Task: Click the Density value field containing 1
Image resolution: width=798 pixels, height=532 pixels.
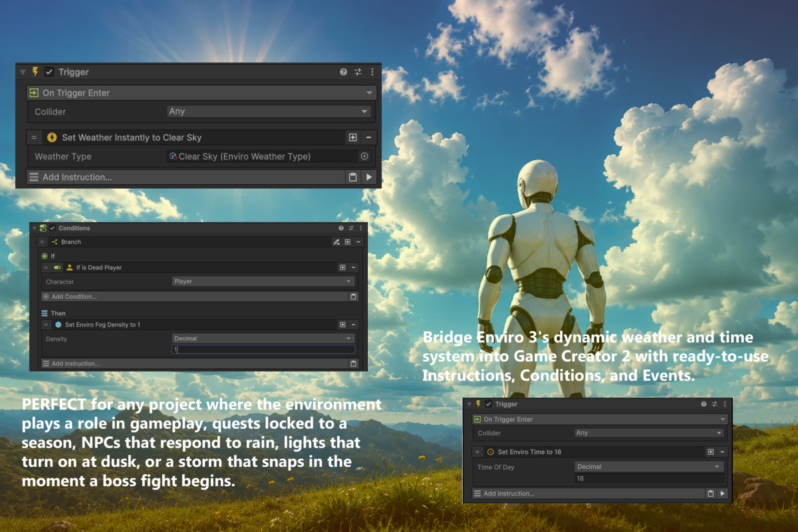Action: [263, 349]
